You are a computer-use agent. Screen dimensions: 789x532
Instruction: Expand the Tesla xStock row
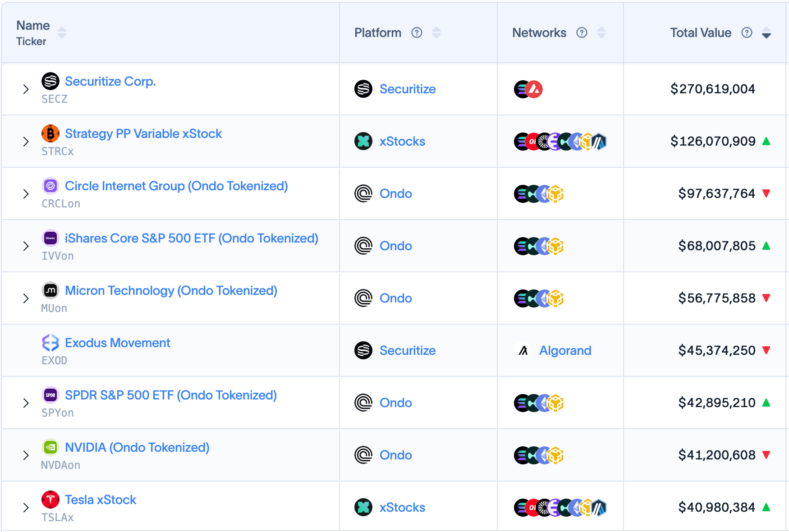(26, 508)
